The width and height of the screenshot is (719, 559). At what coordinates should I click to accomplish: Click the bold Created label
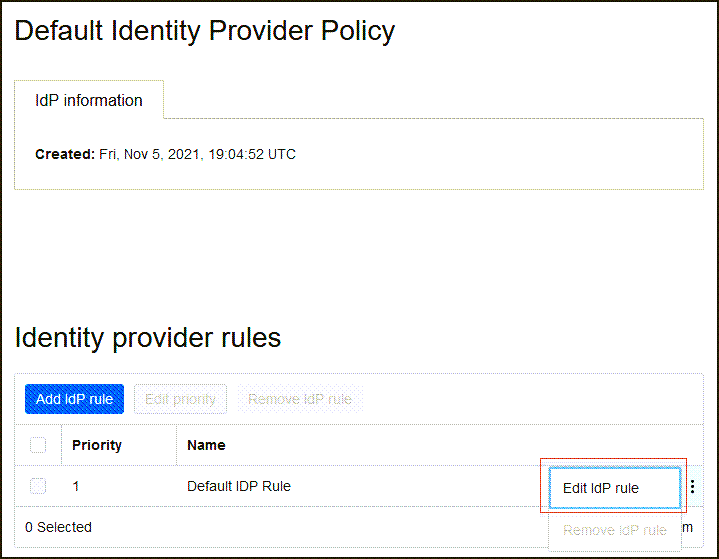coord(64,154)
